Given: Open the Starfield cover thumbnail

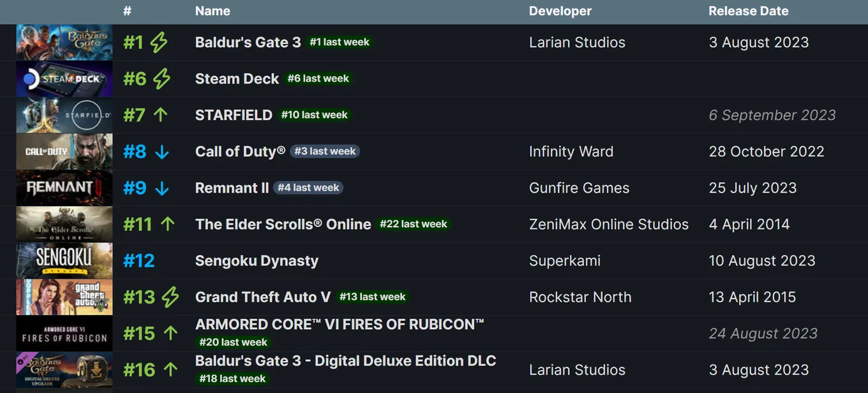Looking at the screenshot, I should pyautogui.click(x=64, y=115).
